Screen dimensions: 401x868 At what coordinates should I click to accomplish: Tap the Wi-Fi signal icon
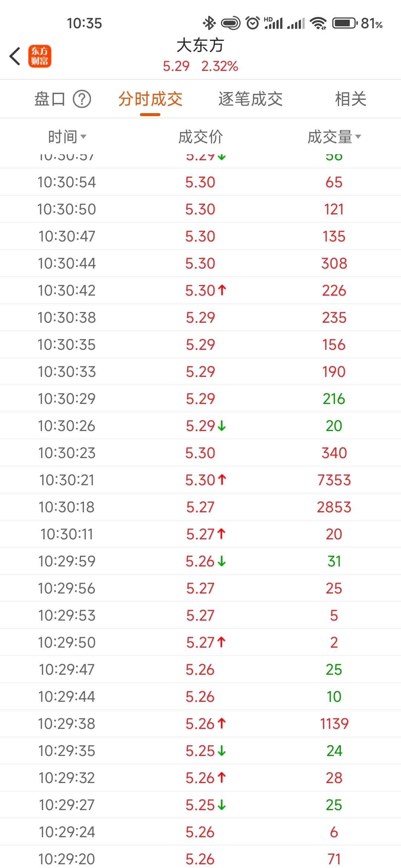pyautogui.click(x=318, y=23)
